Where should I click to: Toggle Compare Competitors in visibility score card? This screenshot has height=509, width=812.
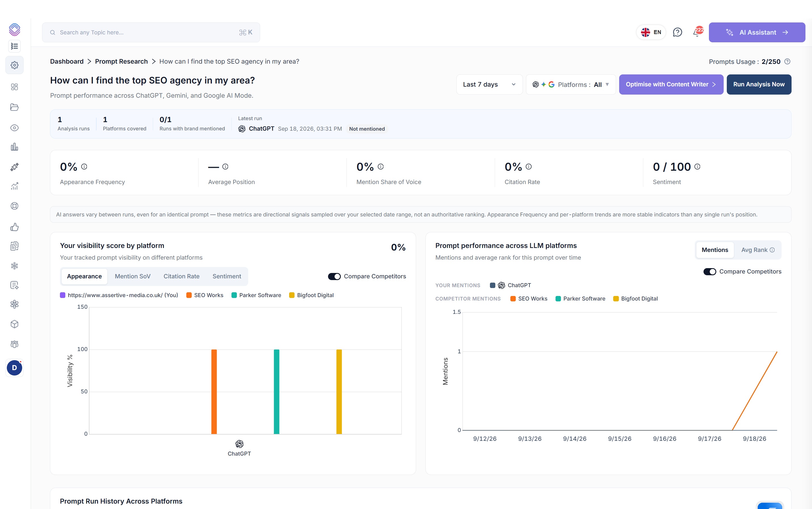point(334,276)
